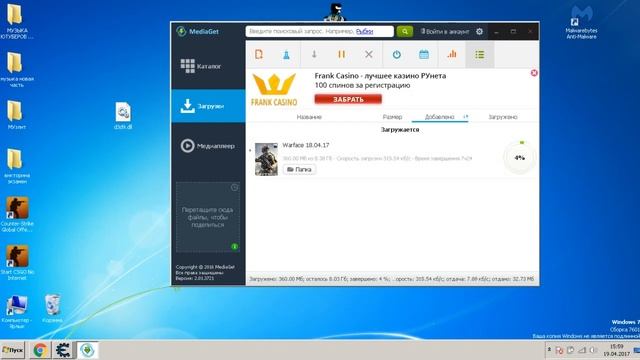Sort by Название column header

309,117
